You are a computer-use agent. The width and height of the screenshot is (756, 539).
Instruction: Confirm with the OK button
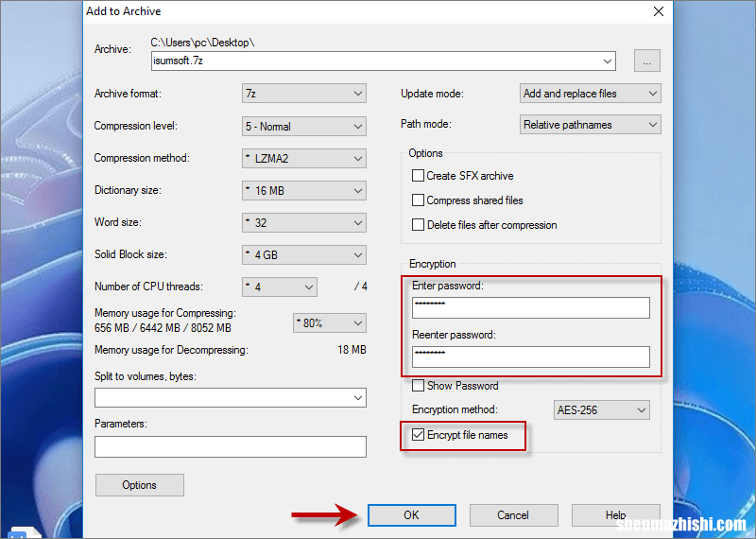(x=411, y=515)
